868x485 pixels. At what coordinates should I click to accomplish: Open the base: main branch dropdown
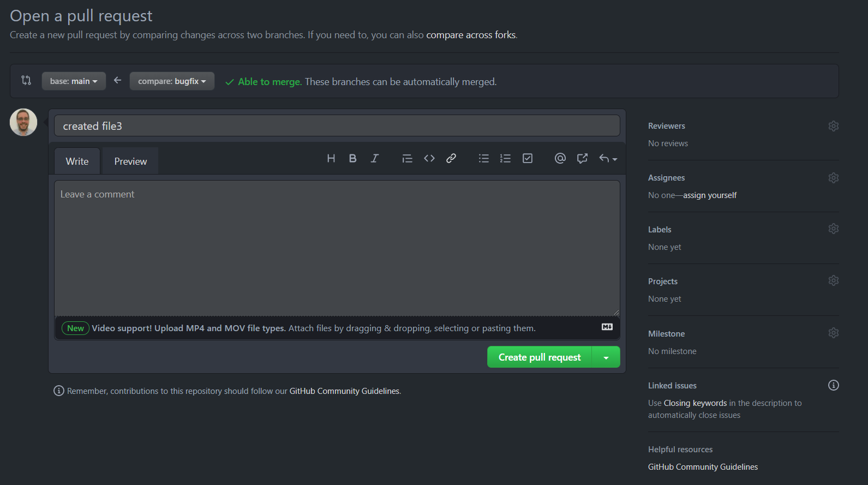(x=74, y=81)
